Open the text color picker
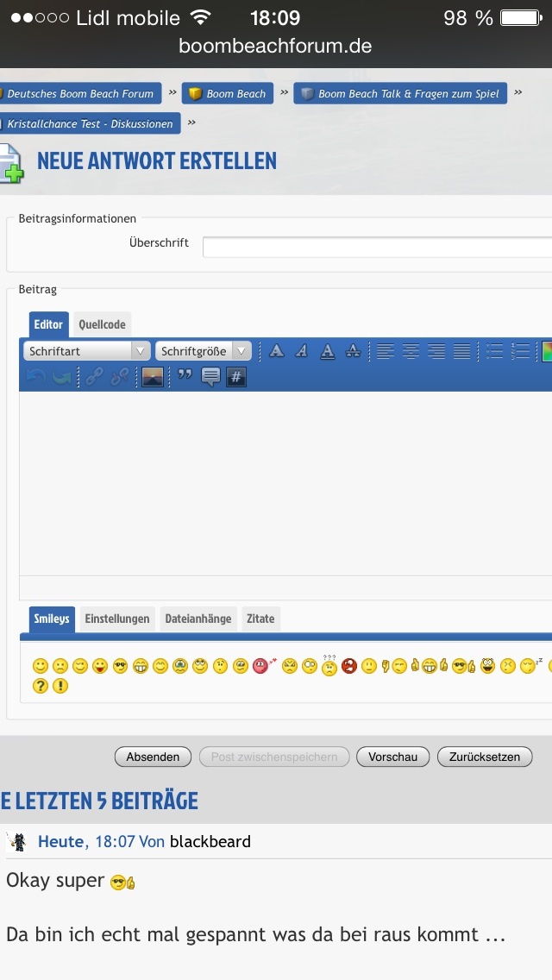Screen dimensions: 552x980 click(x=545, y=351)
